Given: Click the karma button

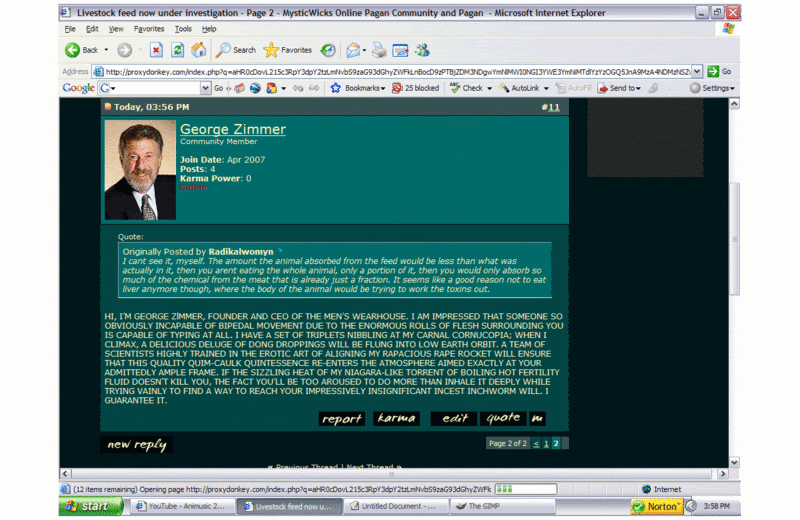Looking at the screenshot, I should (396, 418).
